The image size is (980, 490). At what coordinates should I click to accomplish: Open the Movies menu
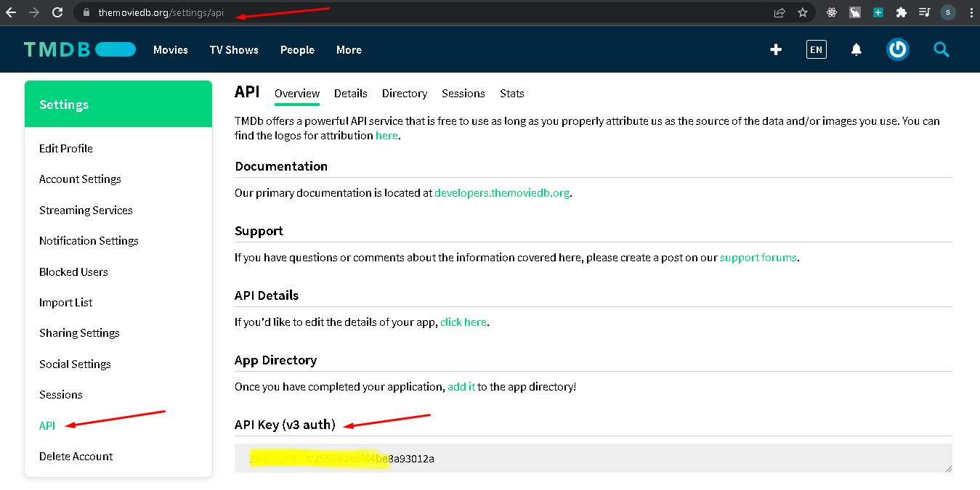(x=171, y=50)
